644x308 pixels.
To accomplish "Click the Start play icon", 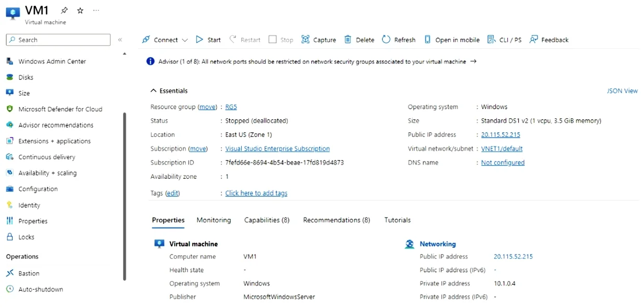I will (200, 39).
